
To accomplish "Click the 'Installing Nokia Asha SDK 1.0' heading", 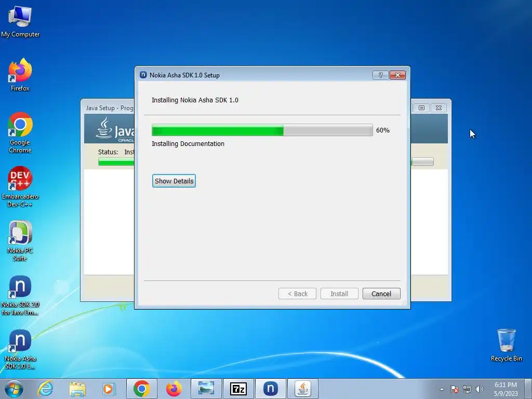I will 195,100.
